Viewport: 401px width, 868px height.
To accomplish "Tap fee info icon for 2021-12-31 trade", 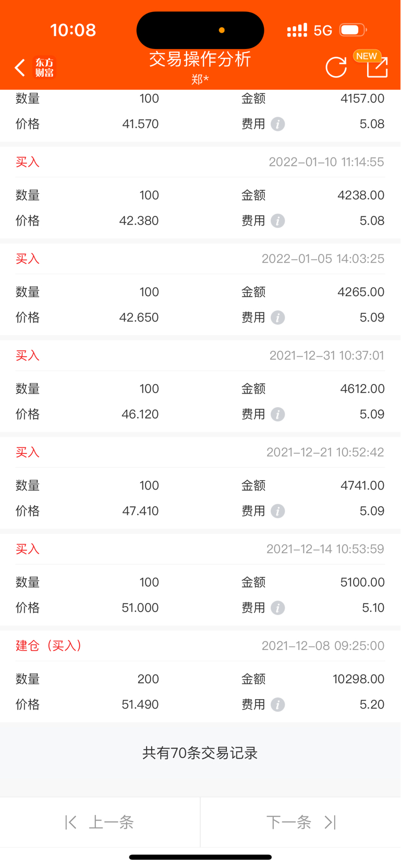I will 278,414.
